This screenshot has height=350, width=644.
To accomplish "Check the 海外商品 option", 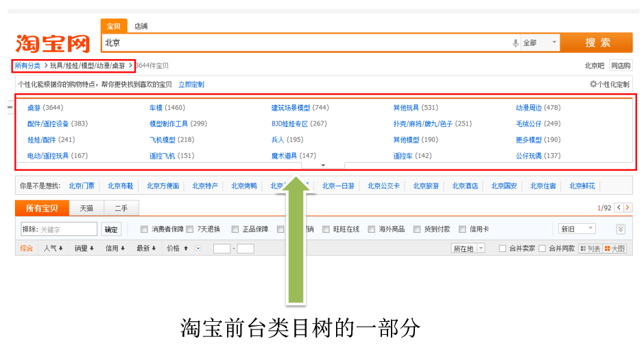I will tap(372, 229).
